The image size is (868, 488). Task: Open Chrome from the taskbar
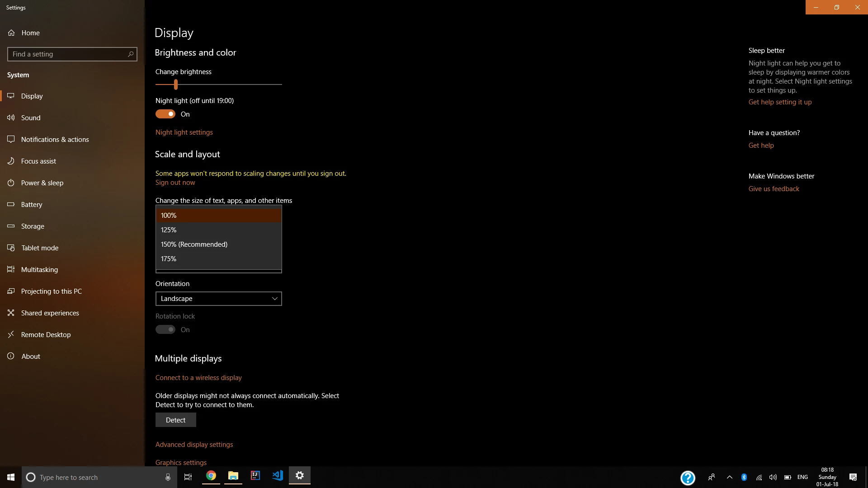click(211, 476)
